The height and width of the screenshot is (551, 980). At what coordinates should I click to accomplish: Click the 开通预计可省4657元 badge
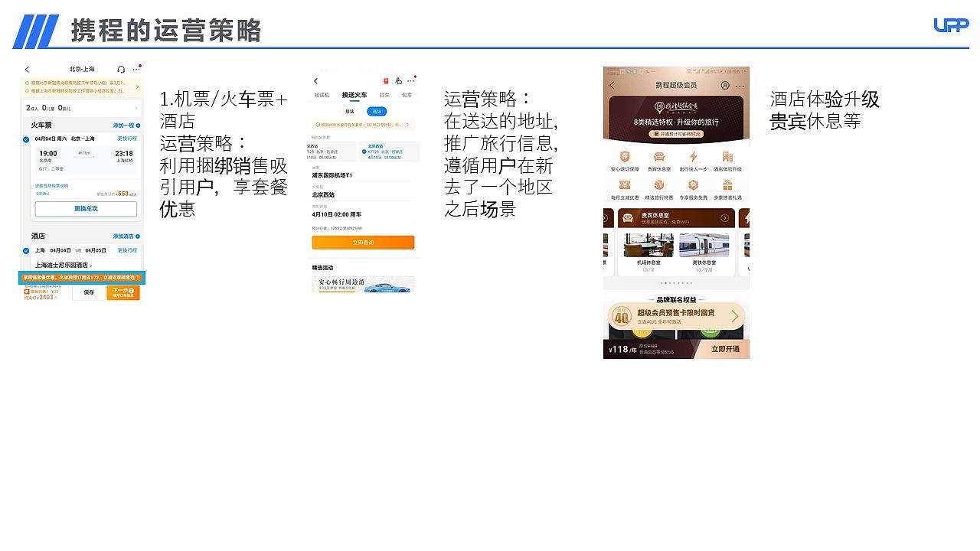[677, 134]
